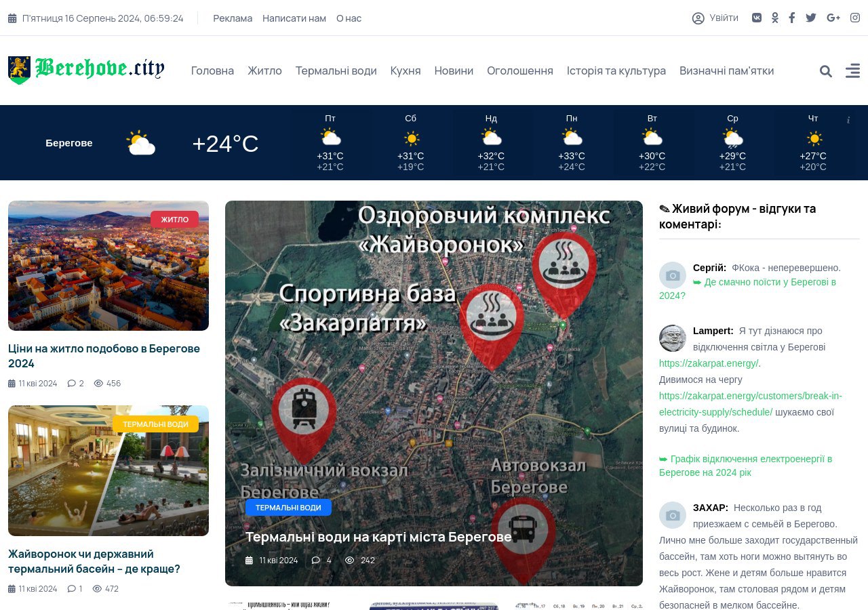
Task: Open Графік відключення електроенергії forum link
Action: pyautogui.click(x=745, y=466)
